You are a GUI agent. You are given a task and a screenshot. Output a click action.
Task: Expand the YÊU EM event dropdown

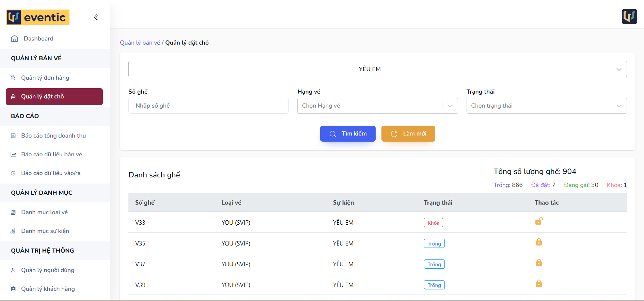[x=618, y=69]
